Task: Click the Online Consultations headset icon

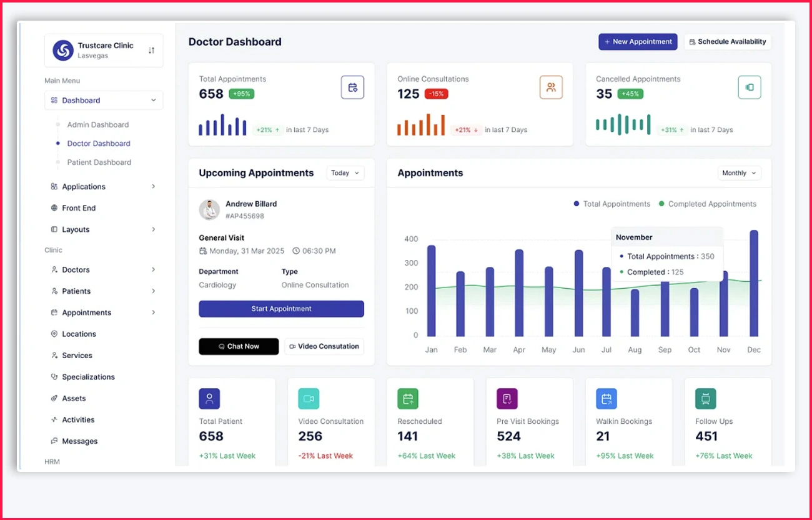Action: point(552,87)
